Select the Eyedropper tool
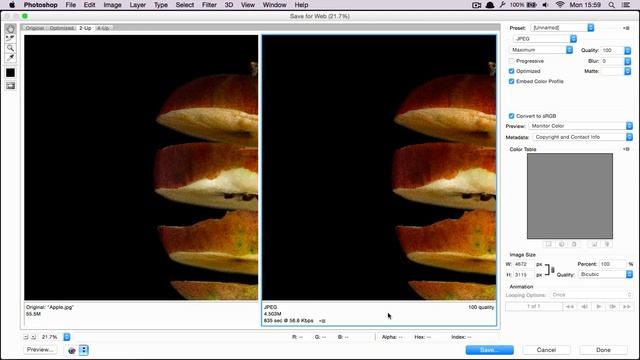This screenshot has height=360, width=640. click(11, 58)
